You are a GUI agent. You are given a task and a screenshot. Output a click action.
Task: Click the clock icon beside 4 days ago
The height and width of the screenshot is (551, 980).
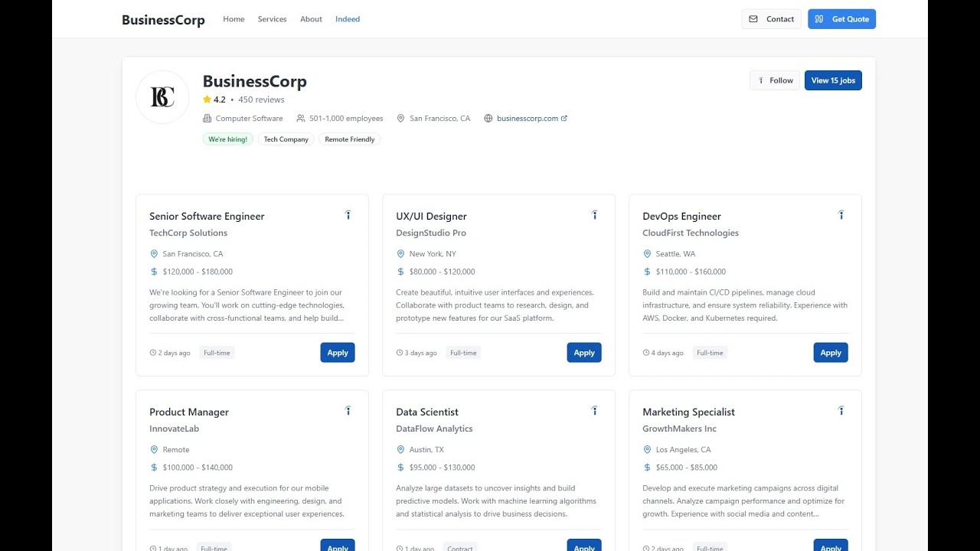tap(646, 353)
